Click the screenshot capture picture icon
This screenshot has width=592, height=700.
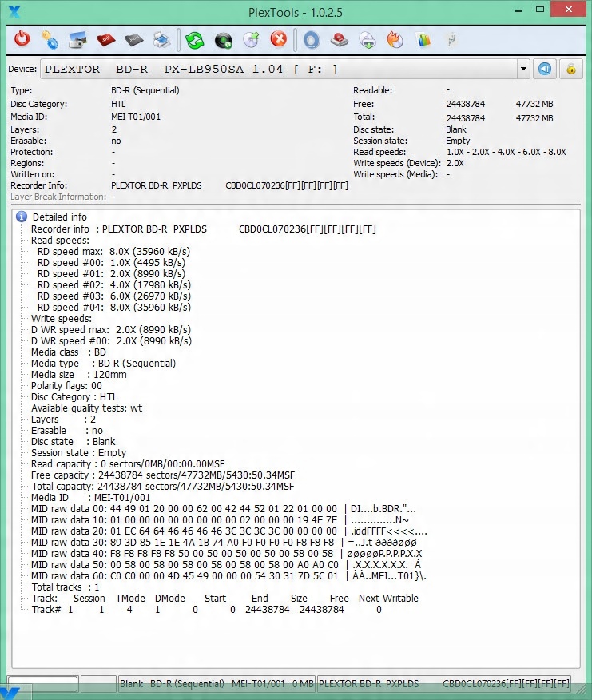click(x=78, y=40)
